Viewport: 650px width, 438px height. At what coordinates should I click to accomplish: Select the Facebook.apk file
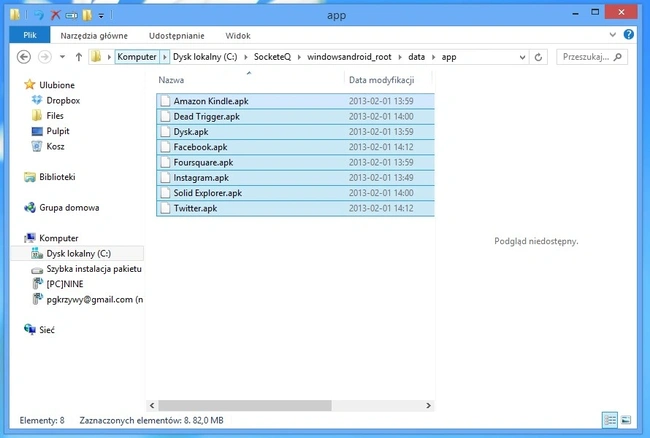[295, 147]
